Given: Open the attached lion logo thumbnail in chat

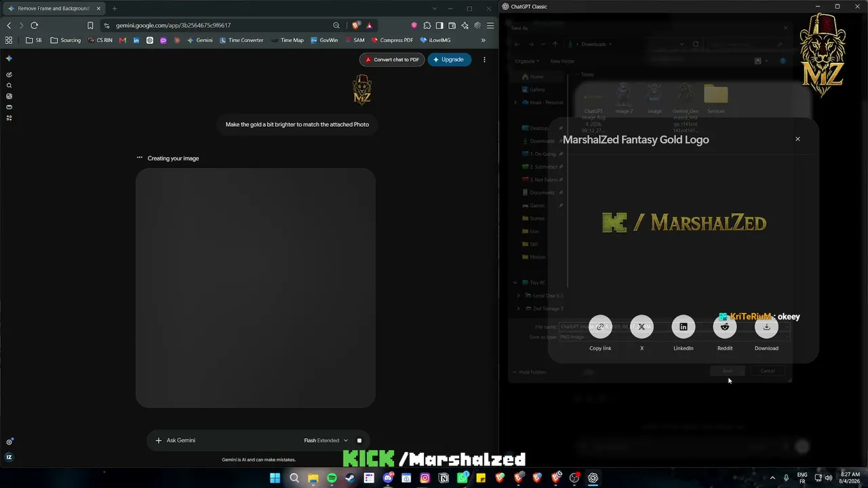Looking at the screenshot, I should (362, 90).
